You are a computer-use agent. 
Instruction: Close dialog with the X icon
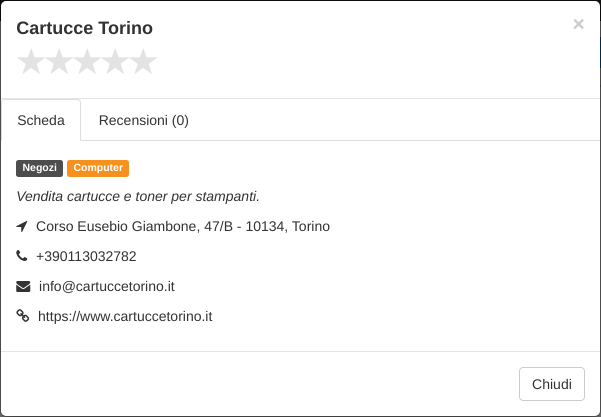click(578, 24)
